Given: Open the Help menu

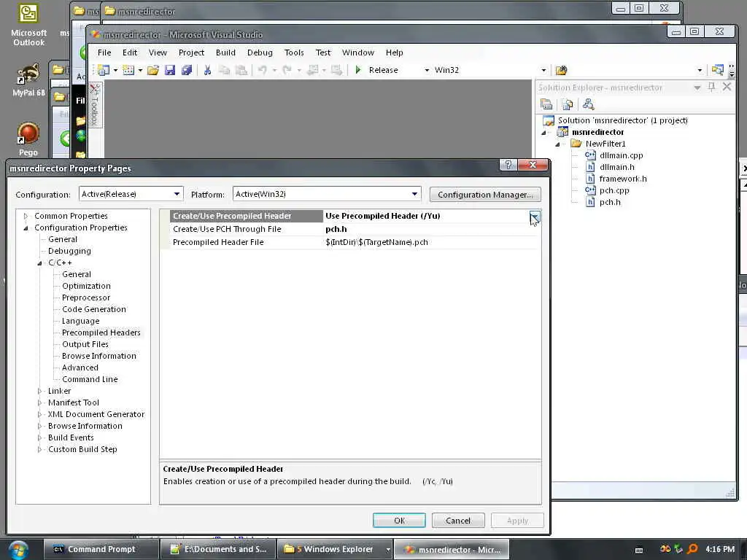Looking at the screenshot, I should [x=395, y=52].
